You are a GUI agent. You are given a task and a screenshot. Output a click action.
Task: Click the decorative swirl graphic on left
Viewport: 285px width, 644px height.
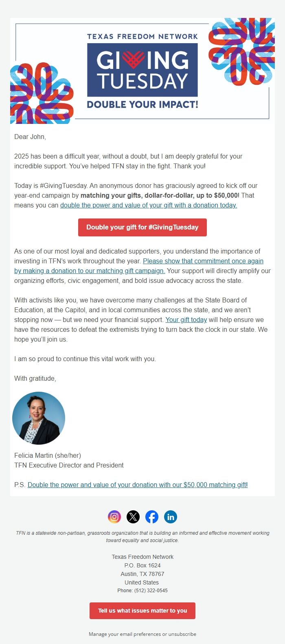coord(41,92)
